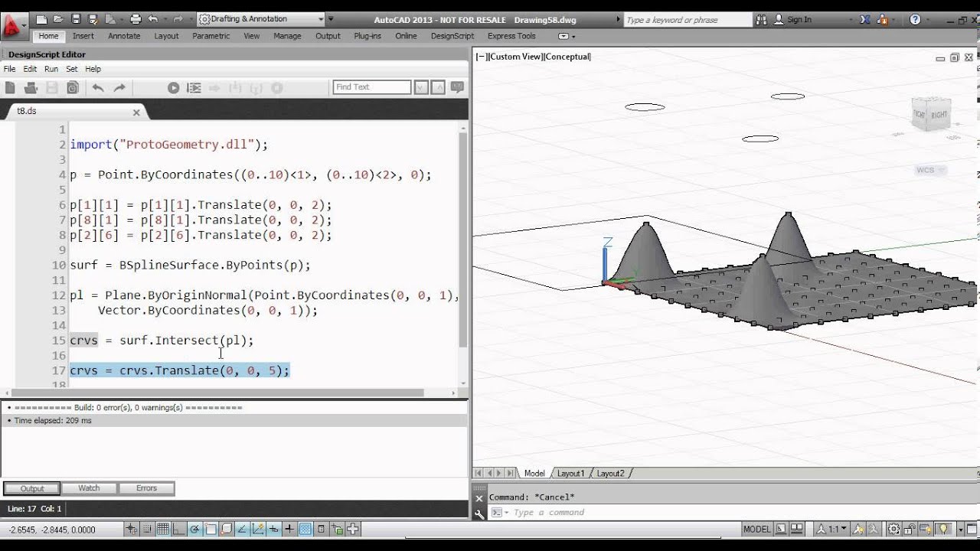Viewport: 980px width, 551px height.
Task: Click the code editor vertical scrollbar
Action: tap(462, 240)
